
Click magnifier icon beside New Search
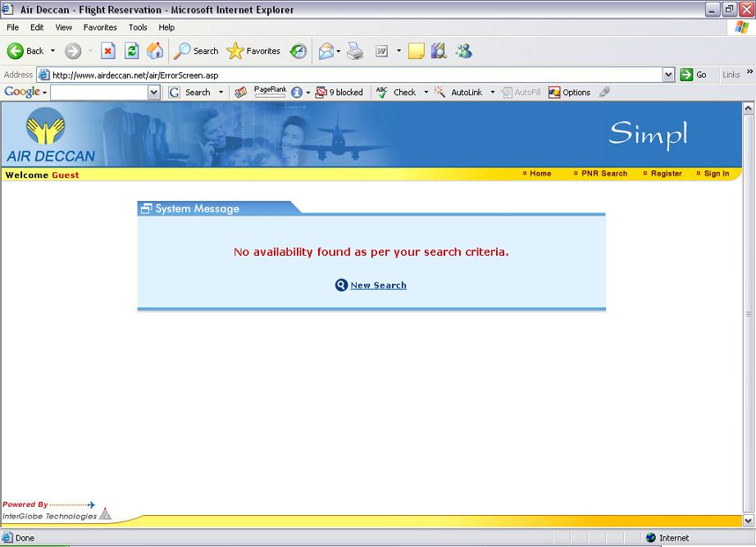pyautogui.click(x=341, y=285)
